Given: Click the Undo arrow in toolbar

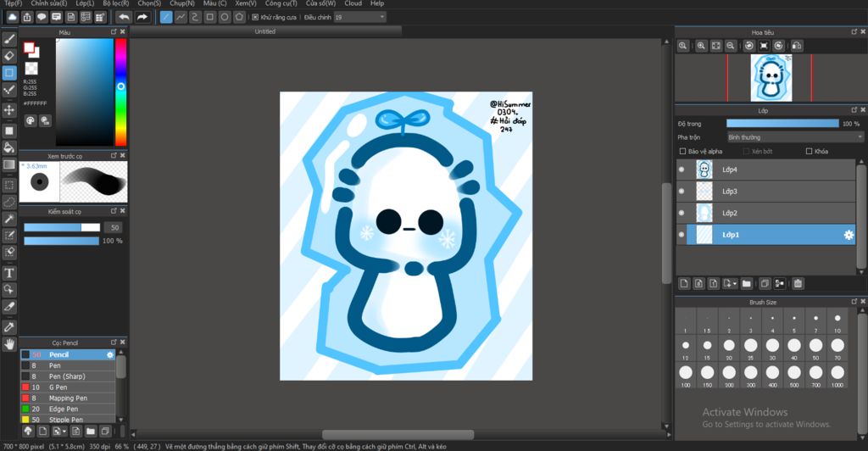Looking at the screenshot, I should pyautogui.click(x=124, y=17).
